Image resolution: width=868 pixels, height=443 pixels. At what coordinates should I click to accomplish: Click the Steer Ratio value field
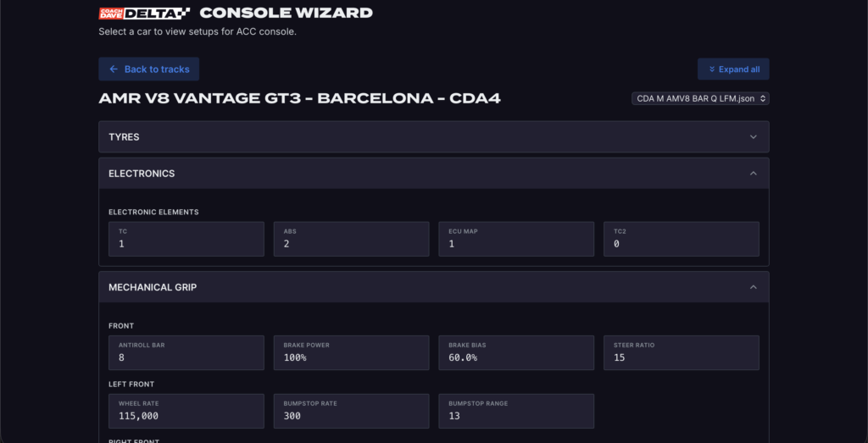(682, 352)
